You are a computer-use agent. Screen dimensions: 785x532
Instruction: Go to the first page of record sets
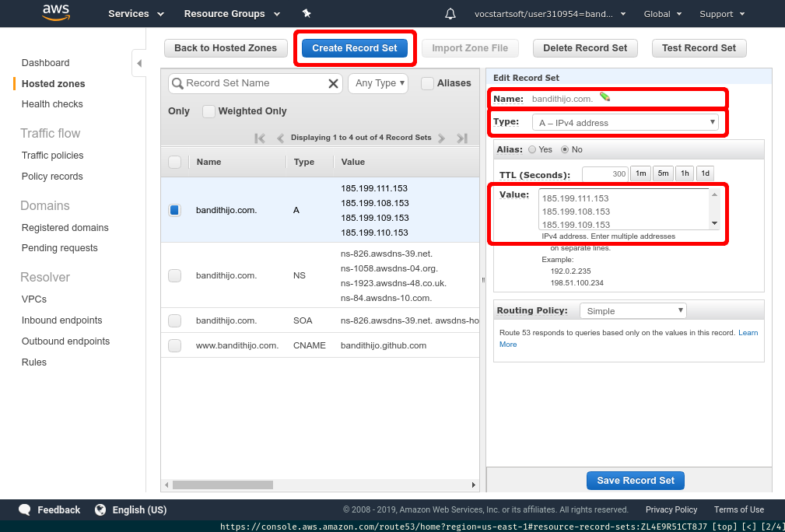[x=260, y=138]
